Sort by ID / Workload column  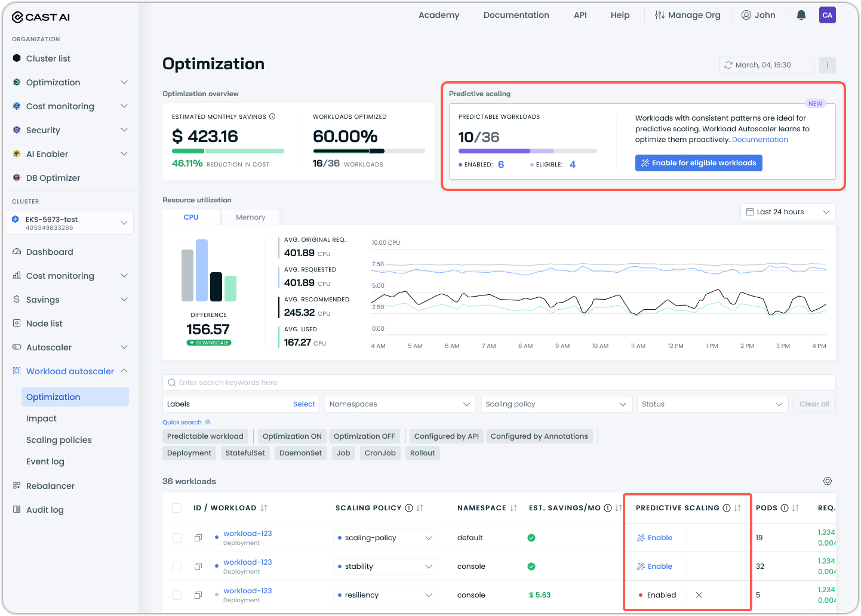pyautogui.click(x=264, y=508)
